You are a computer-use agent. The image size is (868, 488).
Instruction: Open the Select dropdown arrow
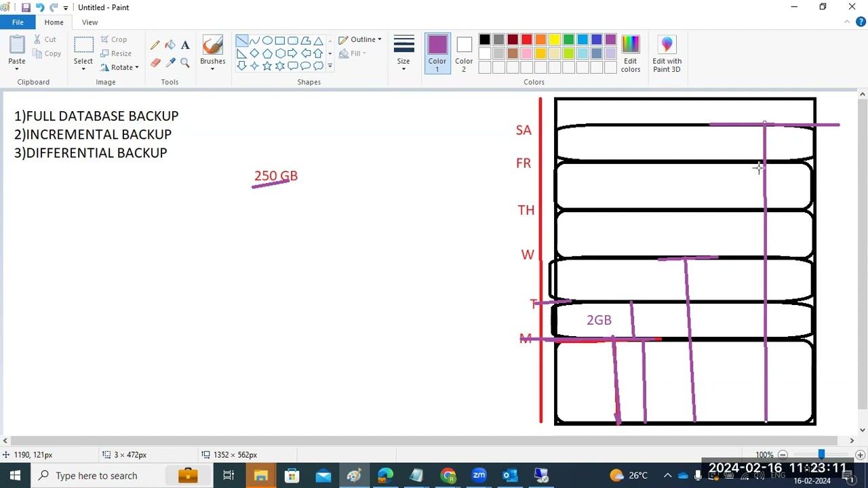pos(83,69)
